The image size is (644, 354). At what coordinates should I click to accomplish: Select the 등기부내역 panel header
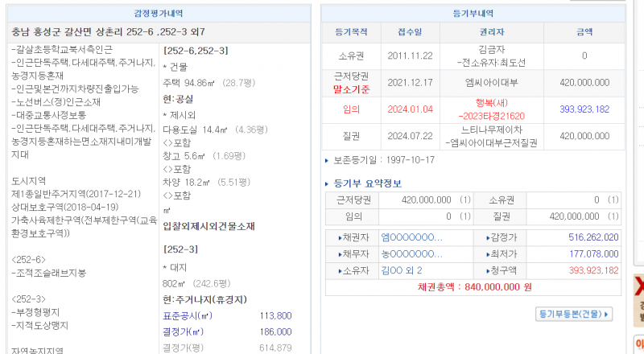click(473, 14)
